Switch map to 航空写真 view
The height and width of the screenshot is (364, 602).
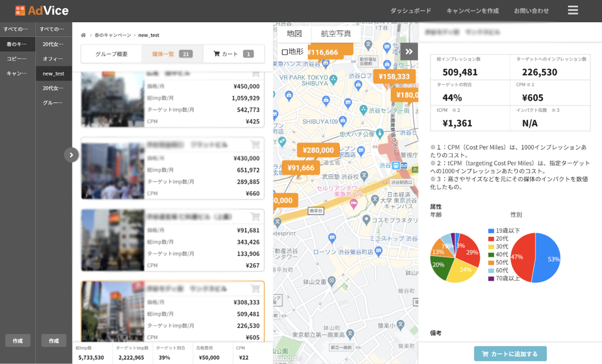coord(336,34)
